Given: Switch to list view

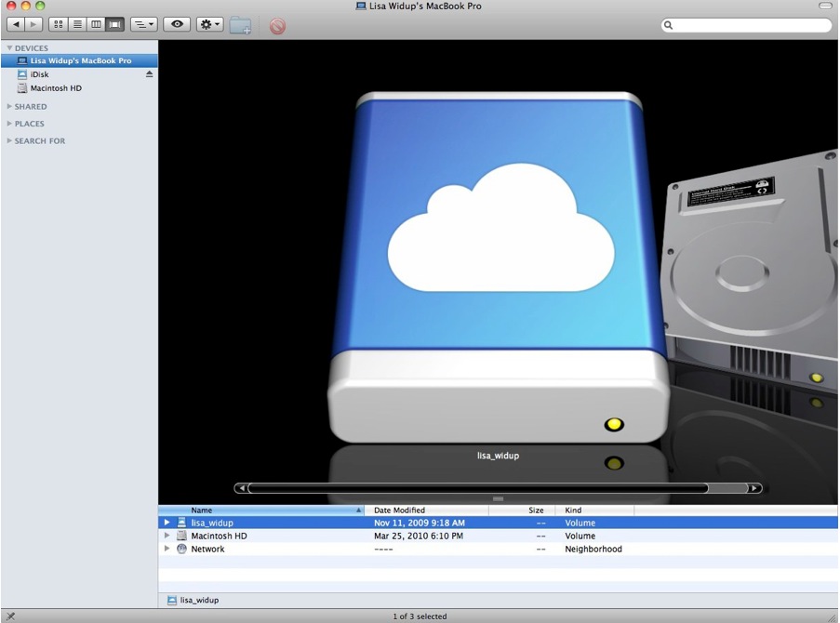Looking at the screenshot, I should [77, 24].
